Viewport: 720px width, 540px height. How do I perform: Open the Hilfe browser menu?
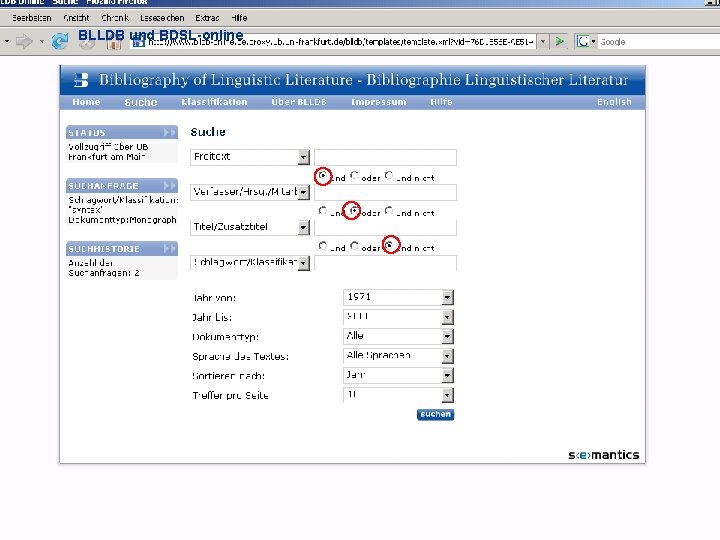(x=239, y=18)
